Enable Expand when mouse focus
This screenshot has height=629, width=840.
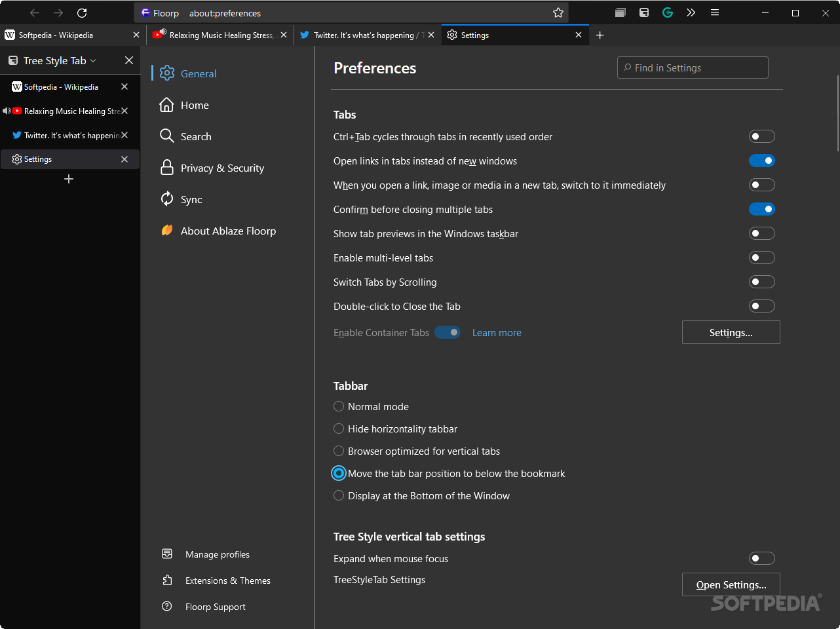(x=762, y=558)
